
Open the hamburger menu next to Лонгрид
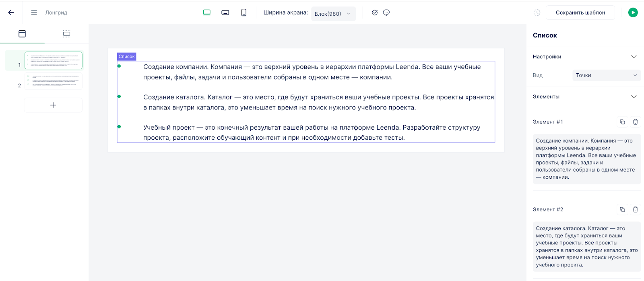pos(34,12)
